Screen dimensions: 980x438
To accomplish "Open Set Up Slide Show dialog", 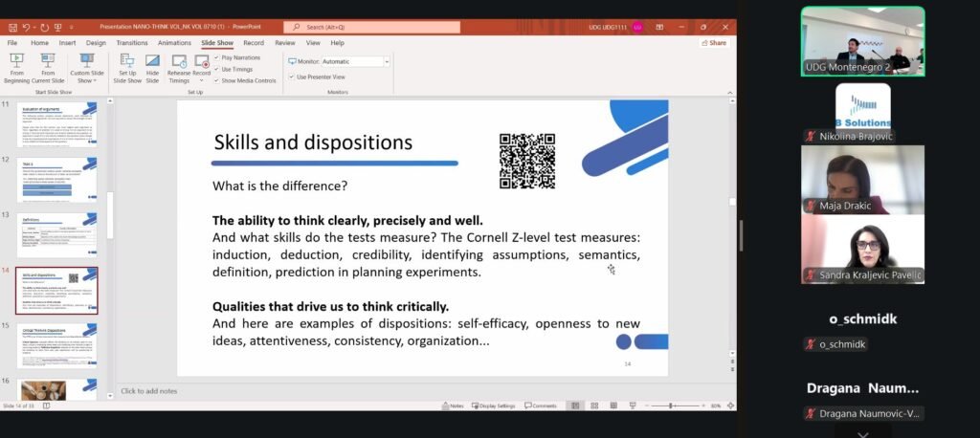I will click(127, 67).
